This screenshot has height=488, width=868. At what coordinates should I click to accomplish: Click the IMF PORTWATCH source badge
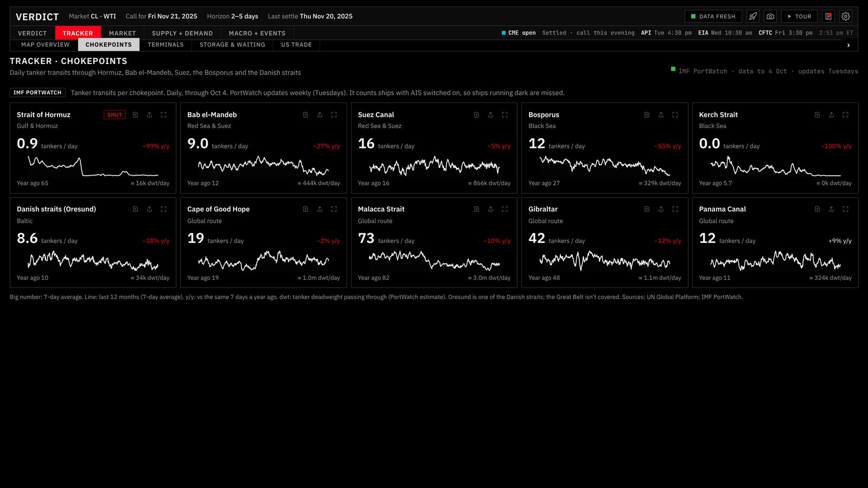(x=37, y=93)
